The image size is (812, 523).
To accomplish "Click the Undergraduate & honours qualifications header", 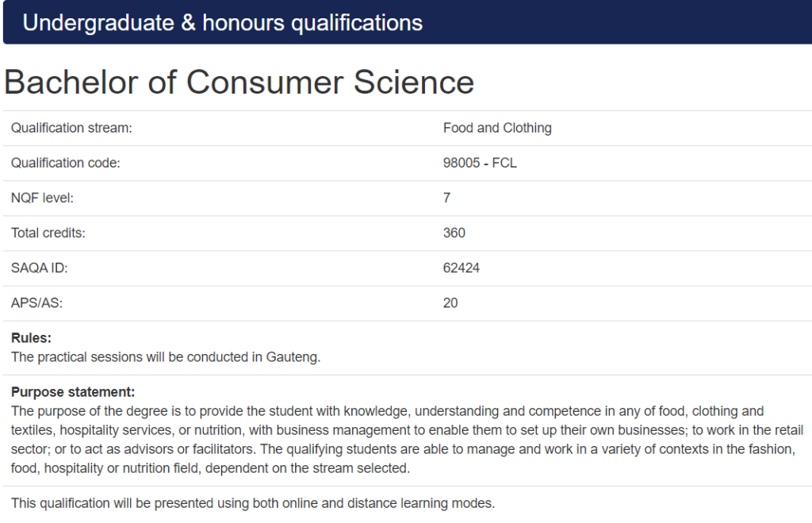I will (x=223, y=23).
